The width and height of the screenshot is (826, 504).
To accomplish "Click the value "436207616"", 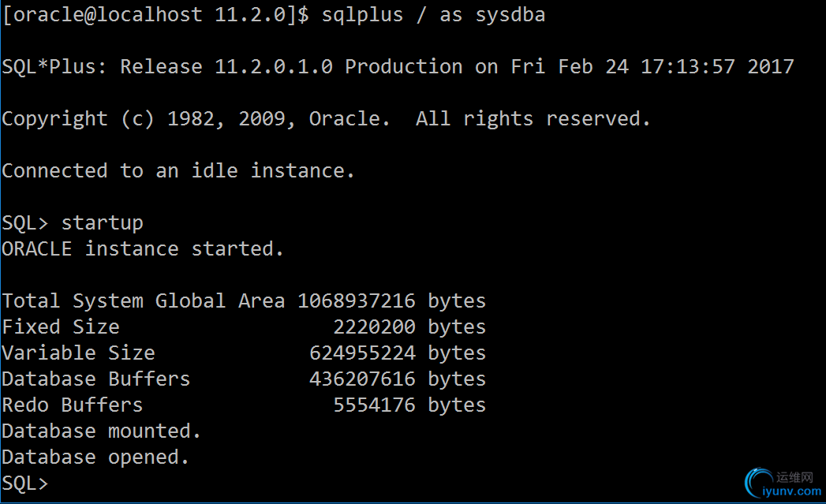I will click(362, 379).
